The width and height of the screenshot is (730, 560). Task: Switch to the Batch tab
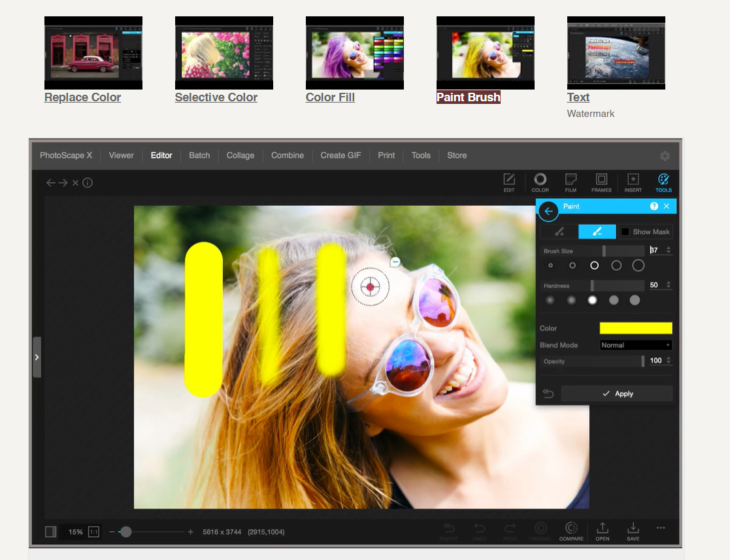coord(199,156)
